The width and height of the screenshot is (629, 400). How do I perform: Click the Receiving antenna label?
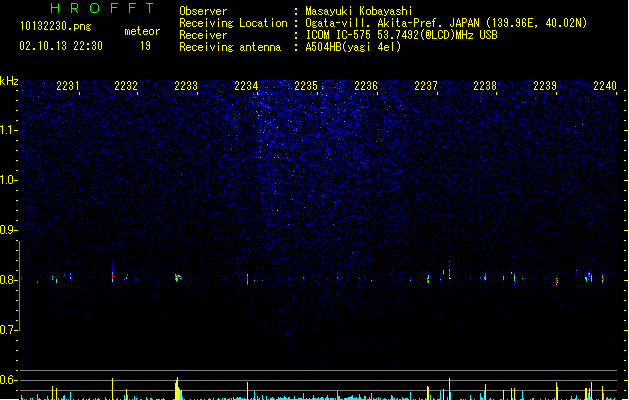[230, 47]
